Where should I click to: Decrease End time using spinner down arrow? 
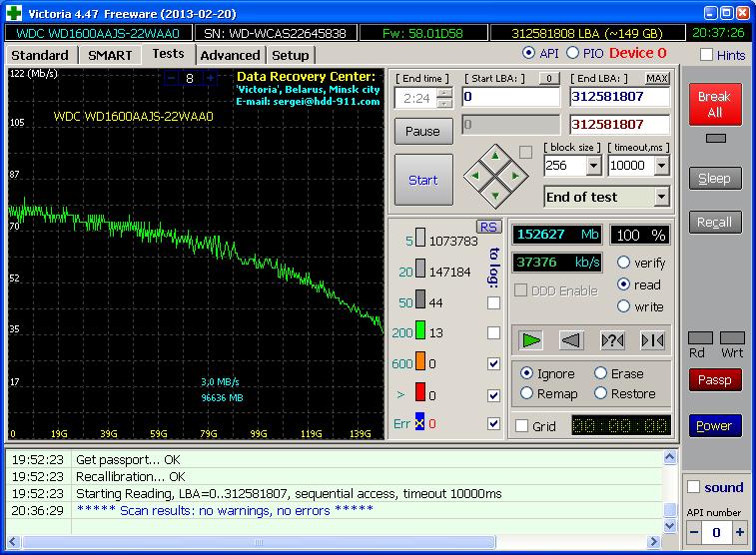[445, 103]
